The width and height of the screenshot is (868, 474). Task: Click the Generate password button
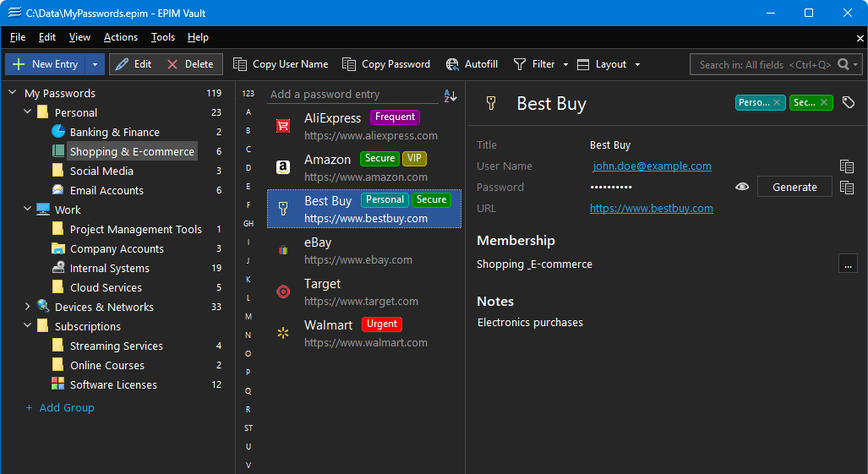click(x=794, y=188)
